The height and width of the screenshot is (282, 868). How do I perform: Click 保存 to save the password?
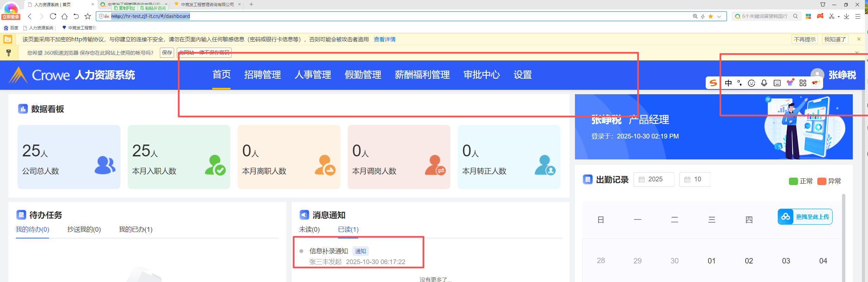[167, 53]
